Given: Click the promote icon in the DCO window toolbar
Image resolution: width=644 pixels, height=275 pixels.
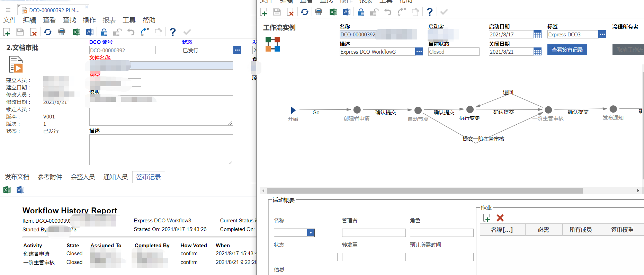Looking at the screenshot, I should (x=145, y=32).
